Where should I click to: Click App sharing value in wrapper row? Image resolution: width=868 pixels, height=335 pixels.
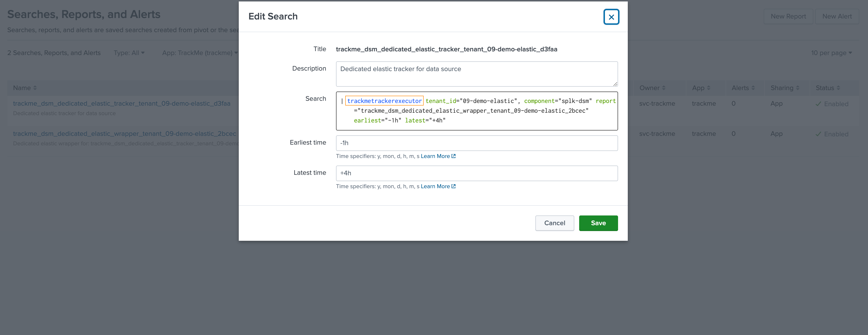coord(776,134)
